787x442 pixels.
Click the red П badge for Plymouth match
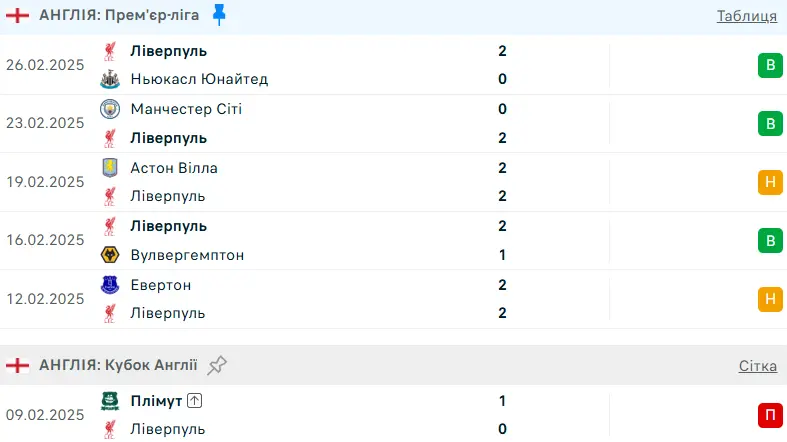tap(769, 415)
